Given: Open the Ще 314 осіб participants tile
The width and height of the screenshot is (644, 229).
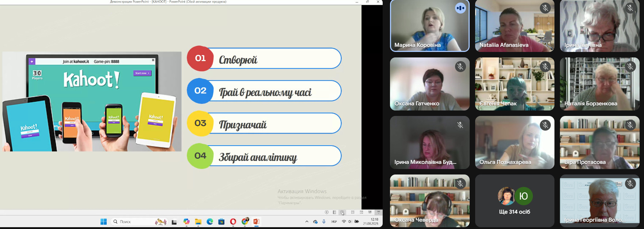Looking at the screenshot, I should tap(515, 201).
